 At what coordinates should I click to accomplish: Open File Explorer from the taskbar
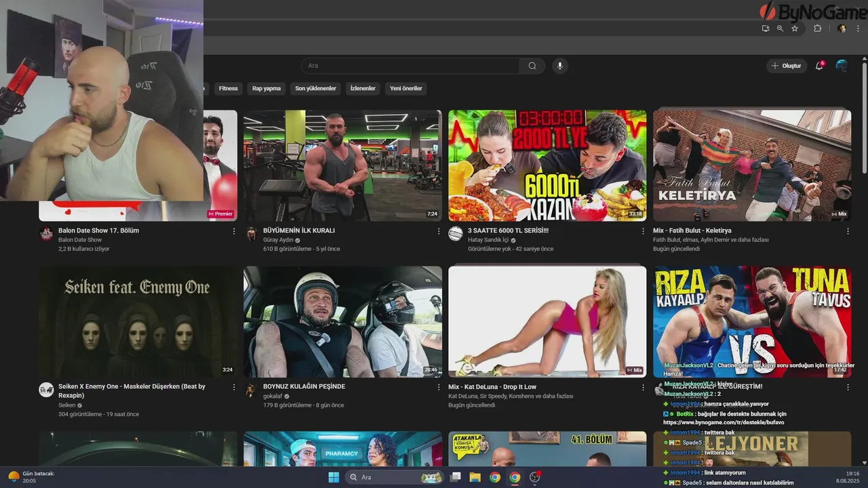[475, 477]
